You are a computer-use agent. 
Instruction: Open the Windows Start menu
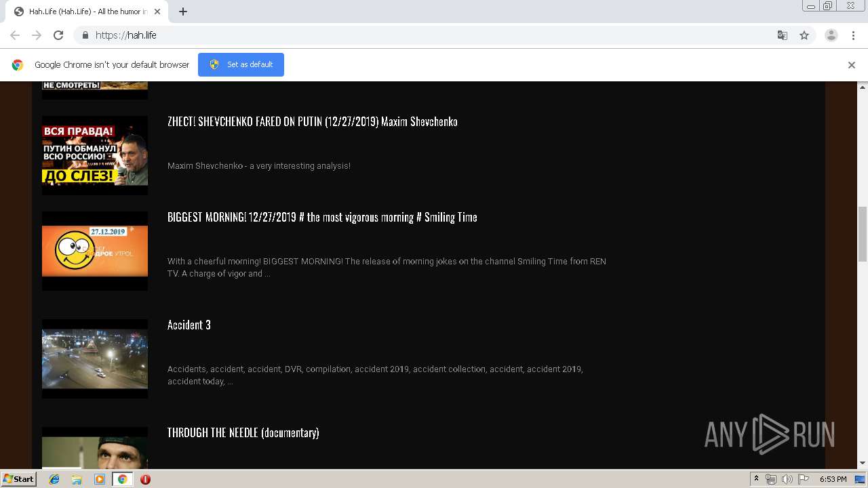click(19, 479)
